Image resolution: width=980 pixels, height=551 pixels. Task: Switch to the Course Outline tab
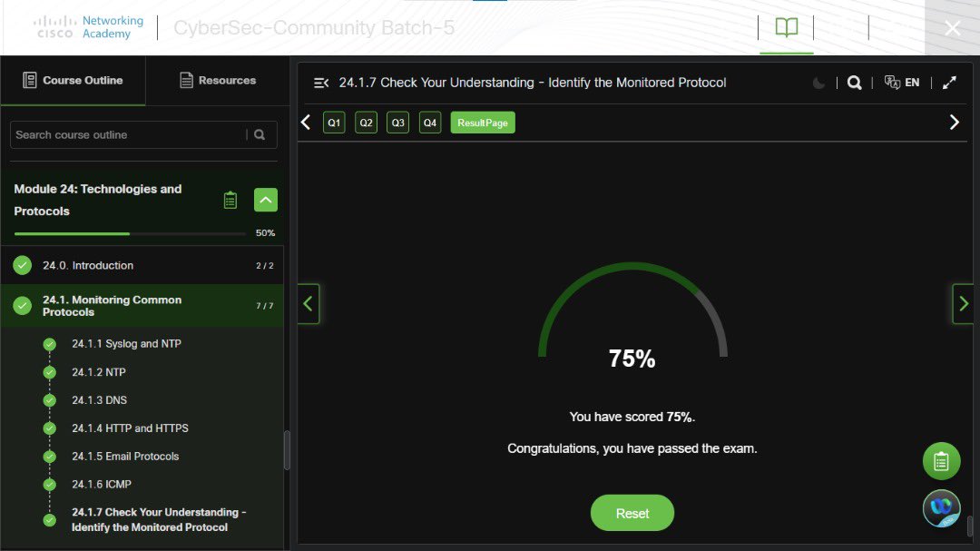click(x=73, y=80)
